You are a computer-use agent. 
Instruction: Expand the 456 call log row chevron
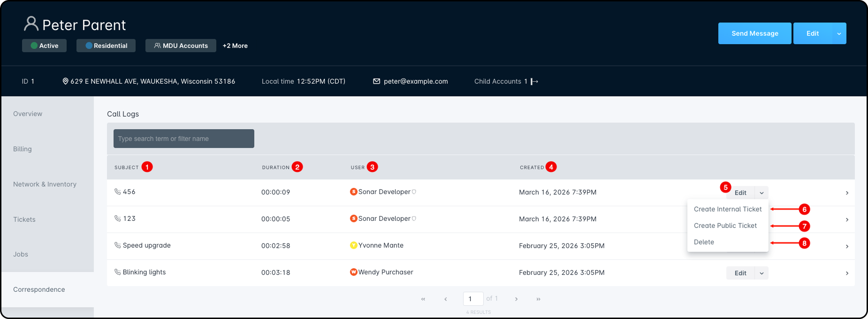(847, 193)
